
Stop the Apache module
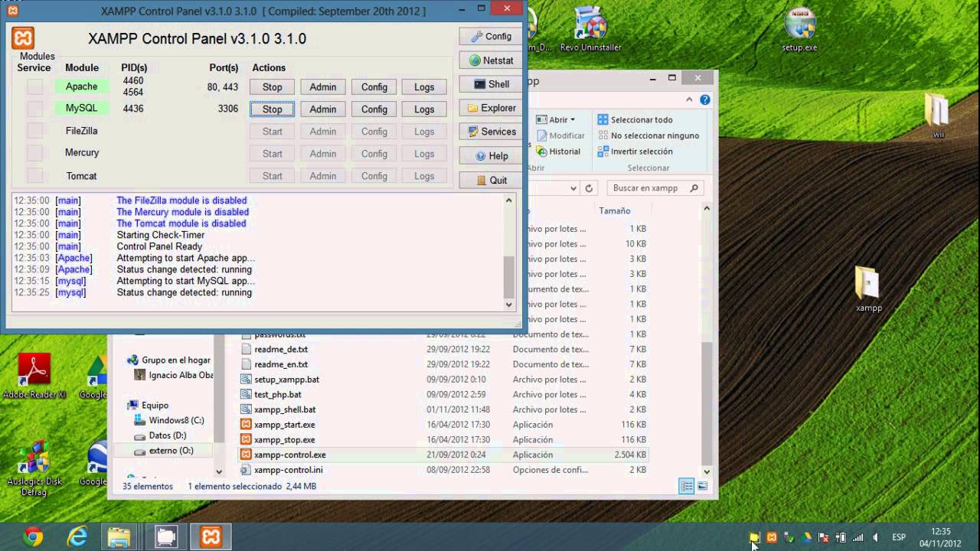tap(272, 87)
